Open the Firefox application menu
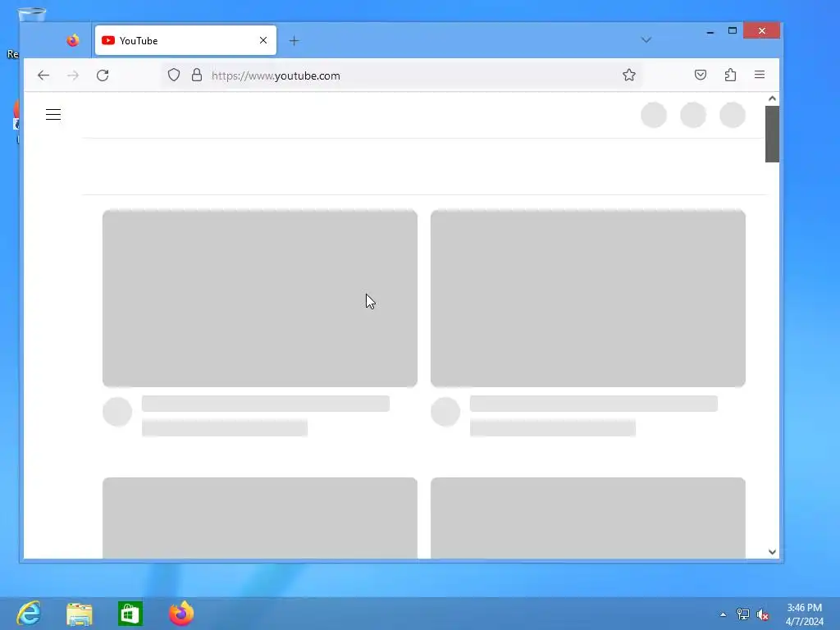 coord(760,75)
